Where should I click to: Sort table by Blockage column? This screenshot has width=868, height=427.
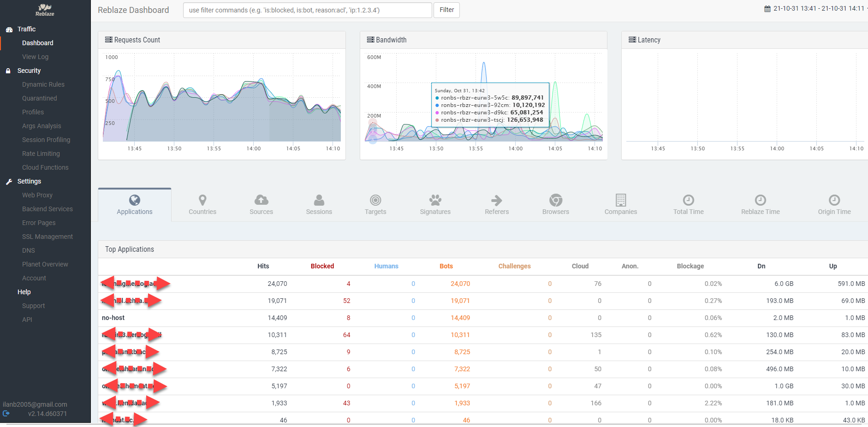(690, 266)
